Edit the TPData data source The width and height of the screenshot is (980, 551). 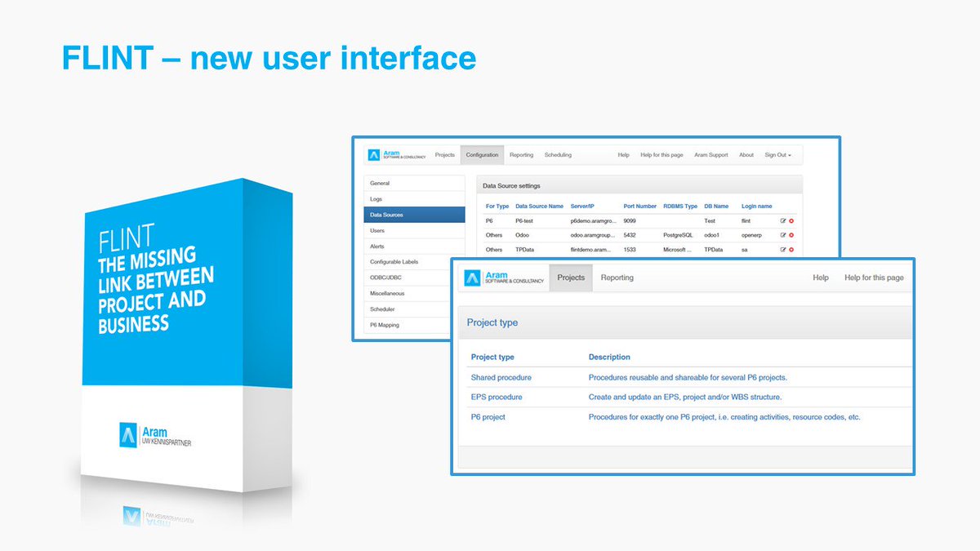[x=783, y=250]
